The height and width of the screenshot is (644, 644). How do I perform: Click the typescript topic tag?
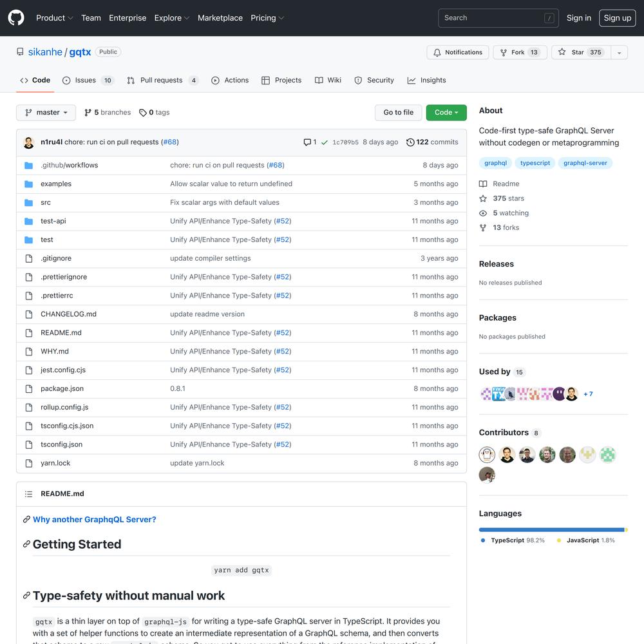click(x=535, y=163)
